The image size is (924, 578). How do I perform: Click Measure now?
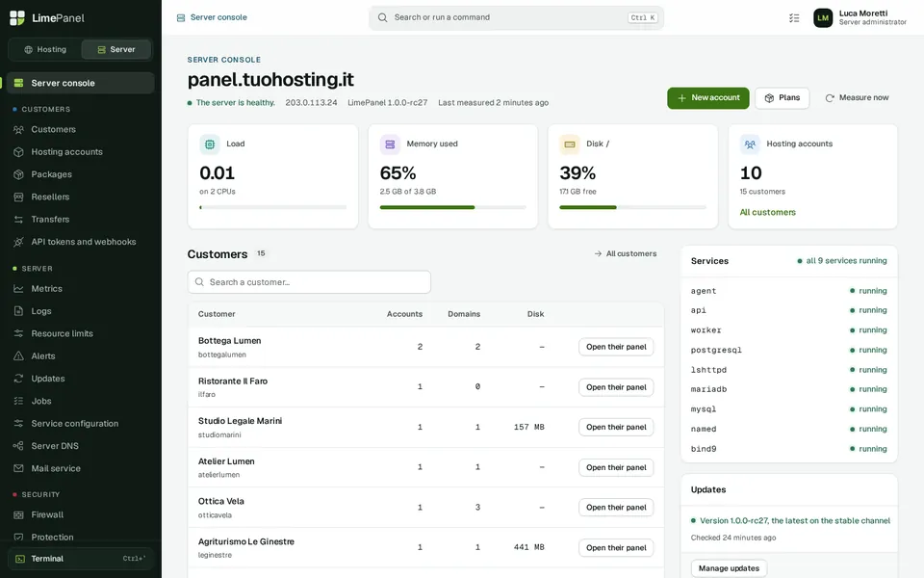click(x=857, y=98)
